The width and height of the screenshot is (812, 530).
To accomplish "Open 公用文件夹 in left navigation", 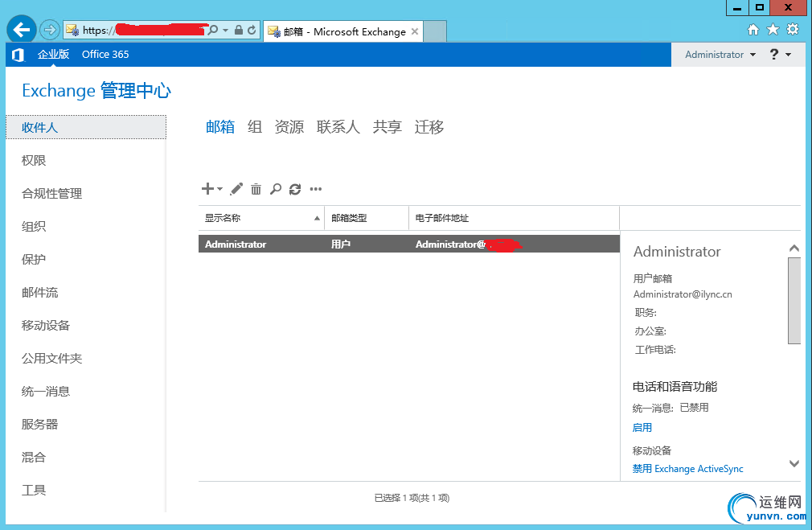I will point(51,359).
